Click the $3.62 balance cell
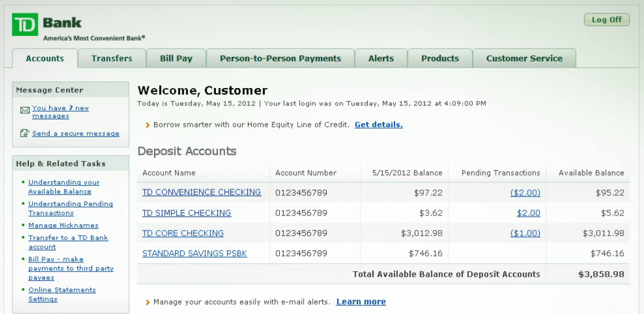 (x=431, y=213)
